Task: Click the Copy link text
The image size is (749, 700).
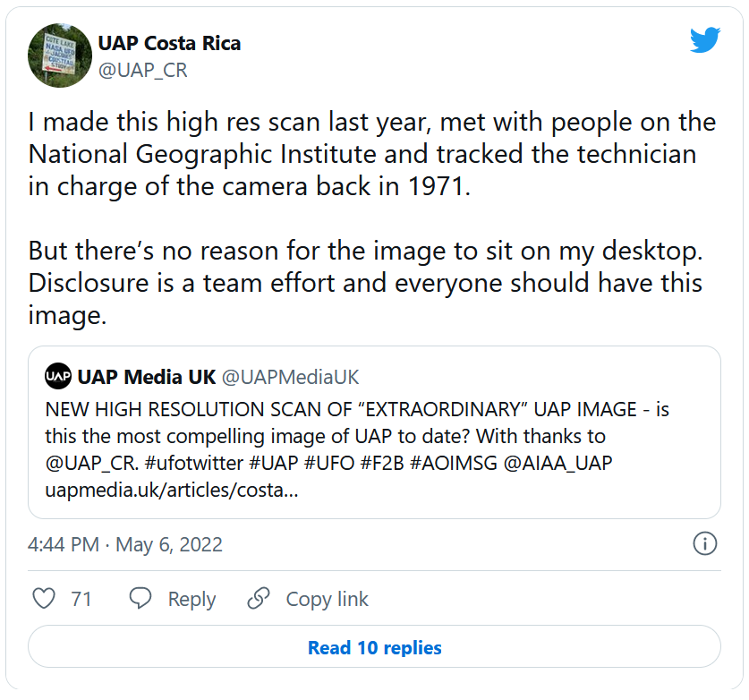Action: coord(327,599)
